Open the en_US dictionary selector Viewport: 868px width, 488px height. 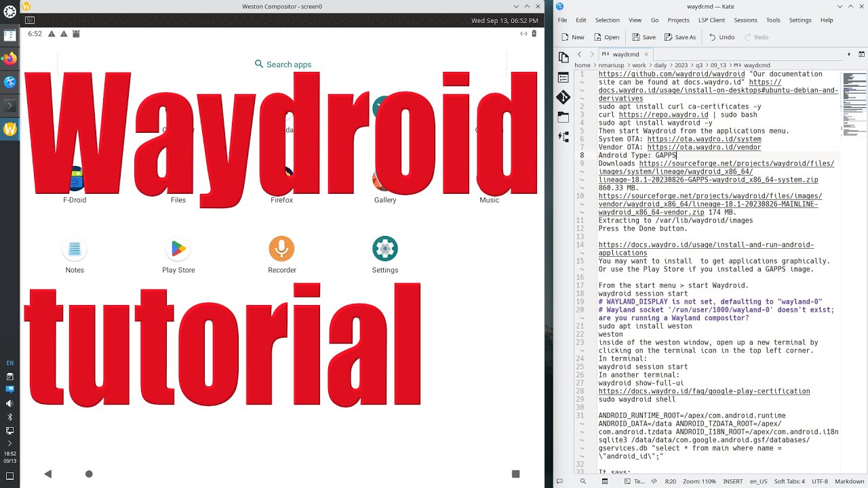(x=758, y=481)
